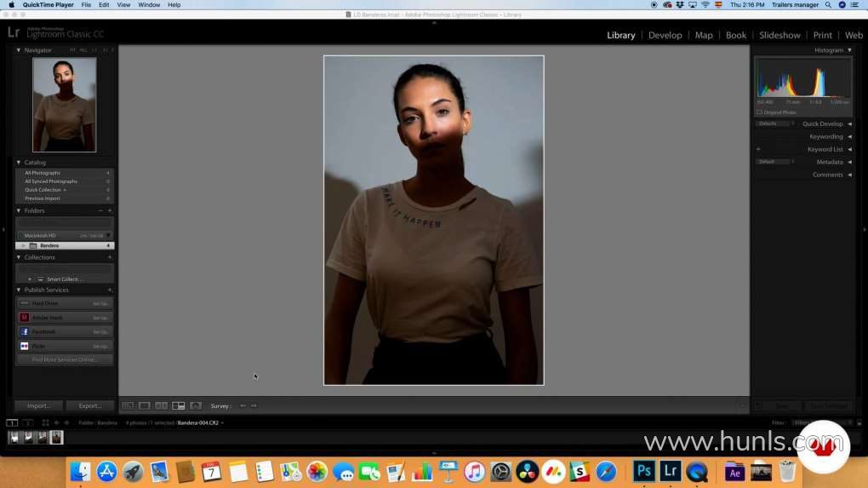This screenshot has height=488, width=868.
Task: Open Photoshop from the Dock
Action: tap(643, 470)
